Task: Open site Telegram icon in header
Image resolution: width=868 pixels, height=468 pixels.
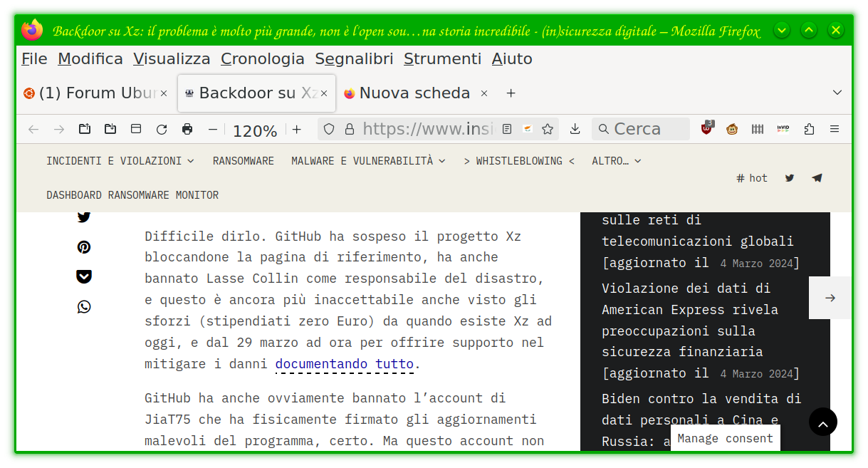Action: 817,178
